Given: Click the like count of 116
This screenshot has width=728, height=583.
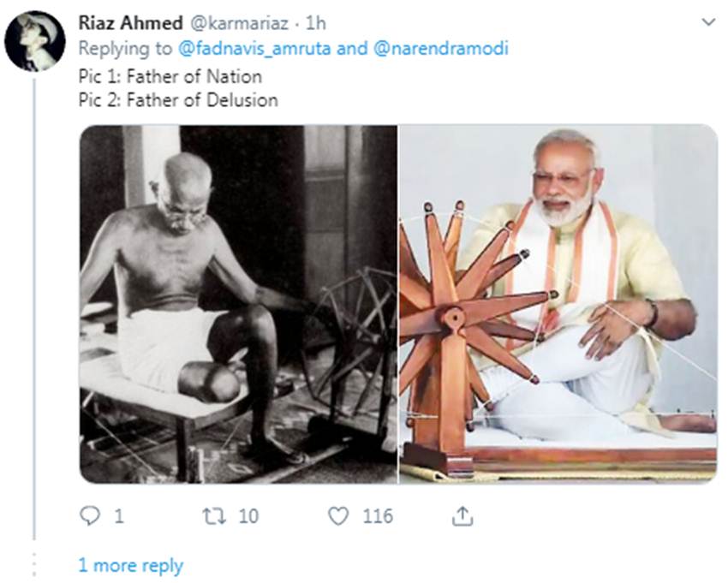Looking at the screenshot, I should click(377, 515).
